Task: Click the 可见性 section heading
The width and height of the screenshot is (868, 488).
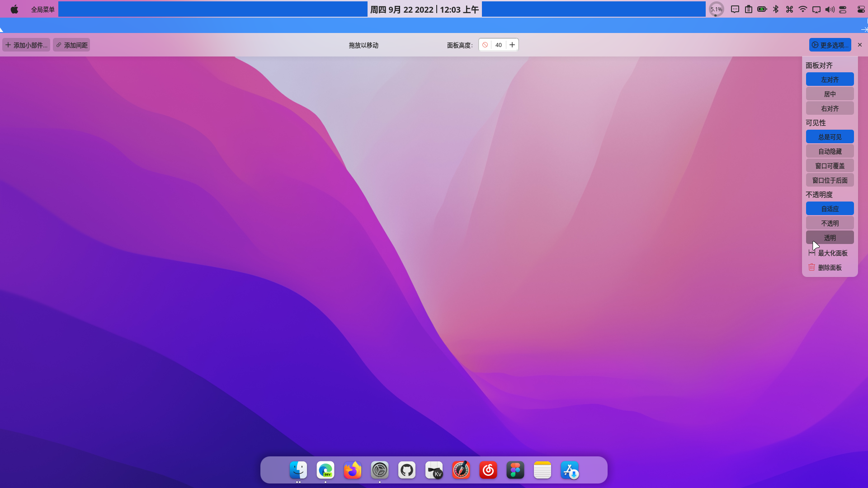Action: click(x=816, y=122)
